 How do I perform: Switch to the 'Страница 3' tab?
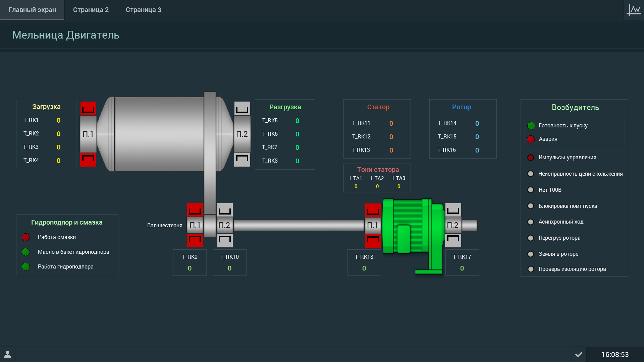(x=144, y=10)
